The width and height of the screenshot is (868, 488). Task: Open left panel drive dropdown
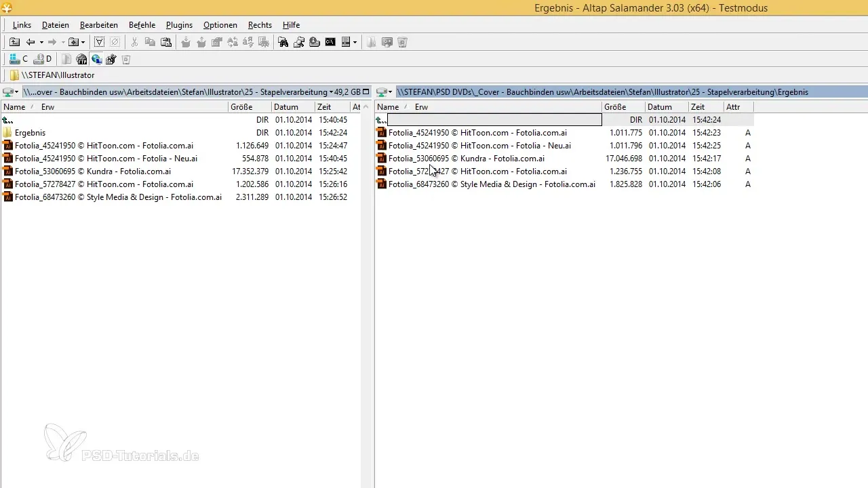click(x=12, y=91)
